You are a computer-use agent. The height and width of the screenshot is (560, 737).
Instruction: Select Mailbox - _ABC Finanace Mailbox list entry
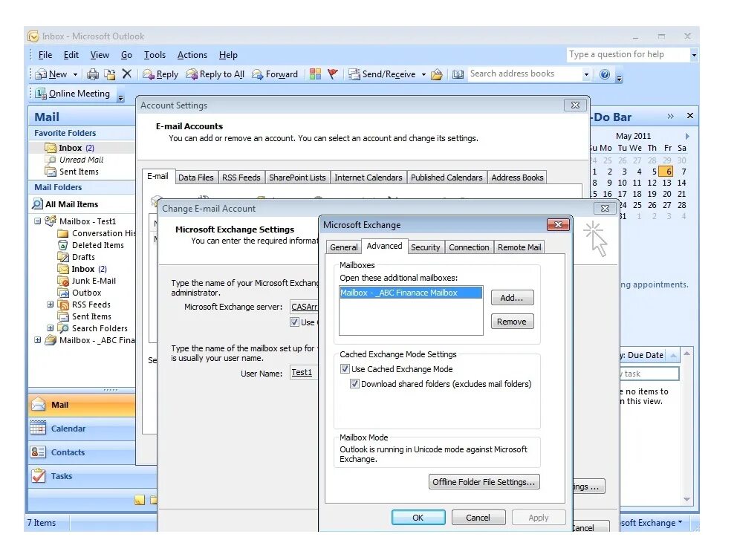coord(411,293)
